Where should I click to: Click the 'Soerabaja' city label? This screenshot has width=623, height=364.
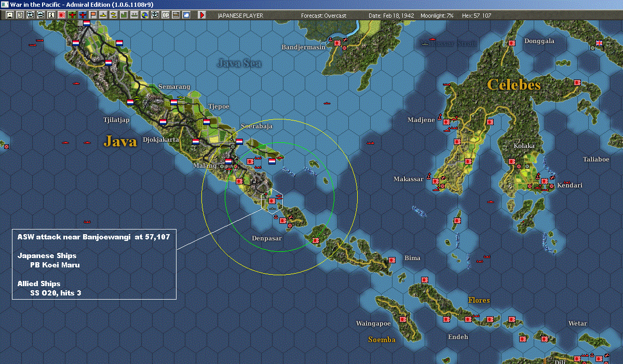point(256,126)
